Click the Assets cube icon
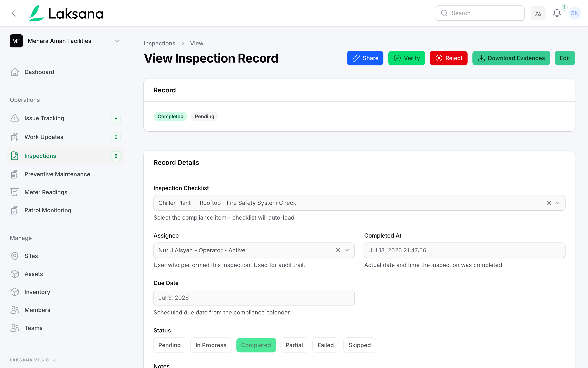 tap(14, 274)
